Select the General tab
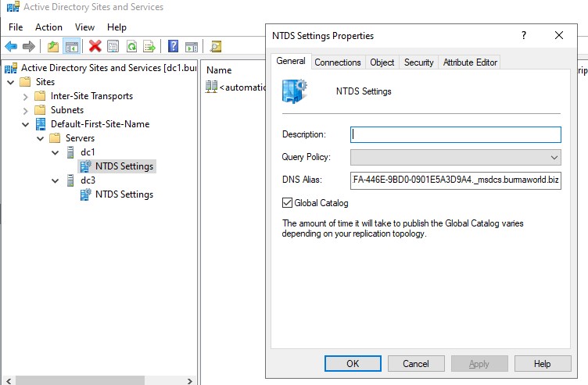This screenshot has height=385, width=588. pos(291,61)
